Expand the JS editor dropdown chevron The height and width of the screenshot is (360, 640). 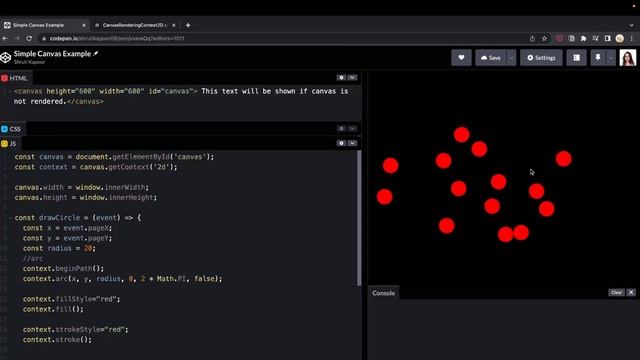(352, 143)
